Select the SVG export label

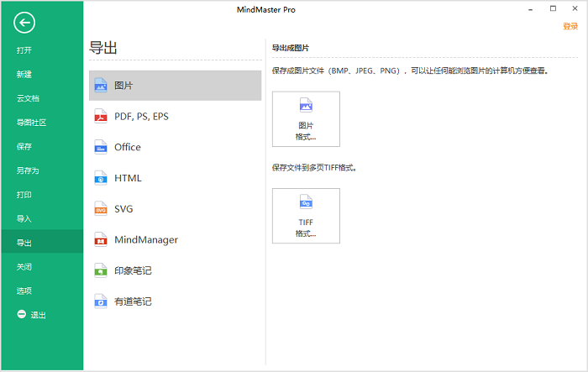pos(123,209)
